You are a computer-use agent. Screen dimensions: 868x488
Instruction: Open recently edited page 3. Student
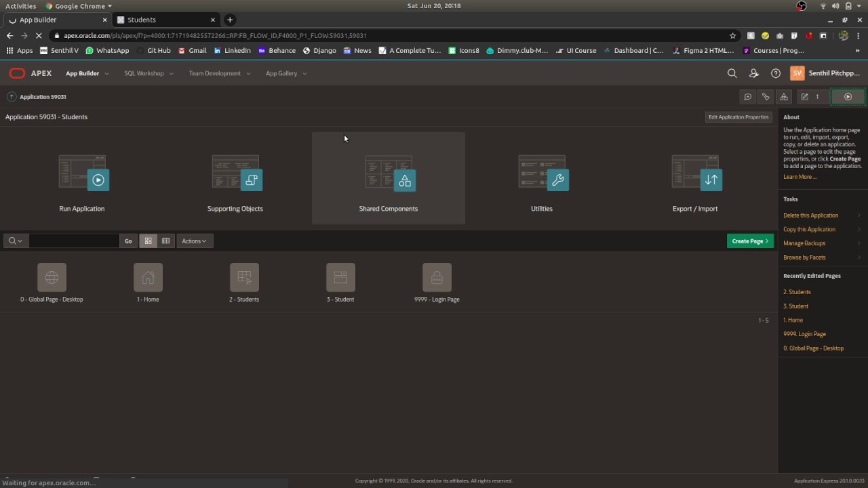pos(795,306)
